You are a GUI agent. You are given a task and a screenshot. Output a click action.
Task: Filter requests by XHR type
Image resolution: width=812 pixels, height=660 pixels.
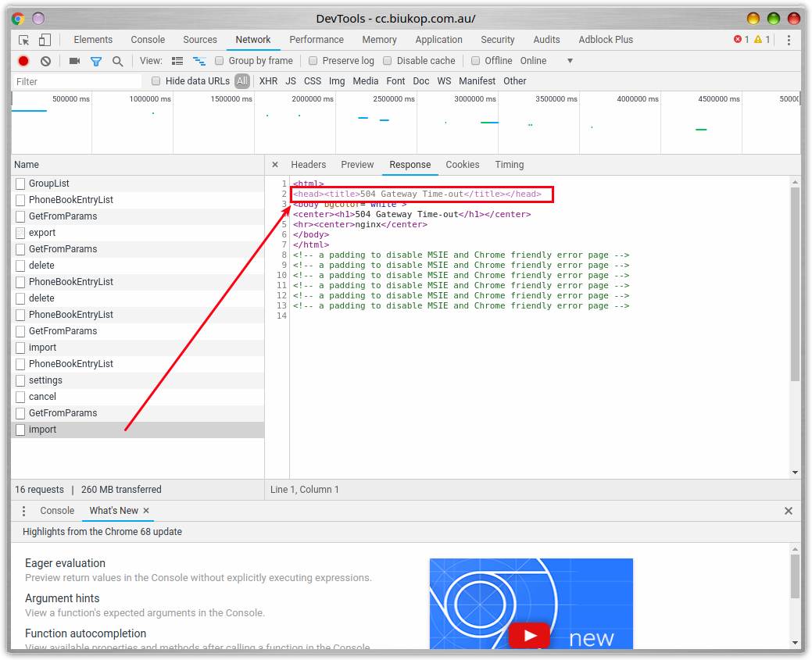pyautogui.click(x=268, y=81)
